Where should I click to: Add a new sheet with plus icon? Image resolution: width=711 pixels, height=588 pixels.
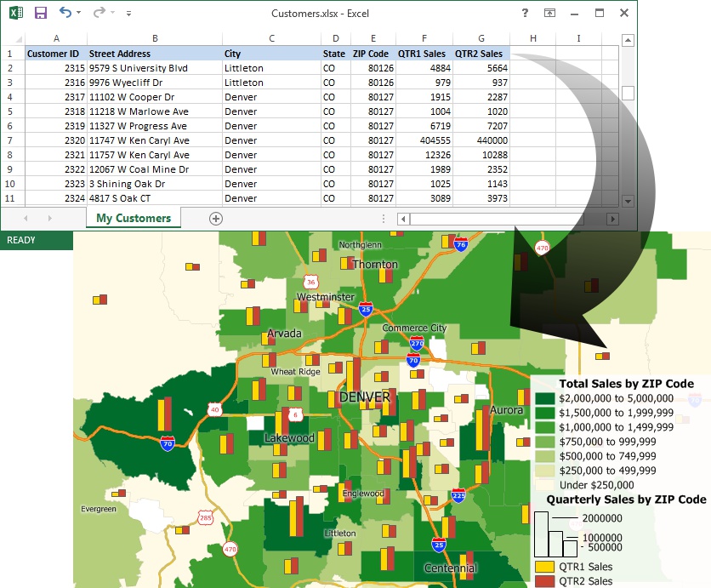[215, 219]
